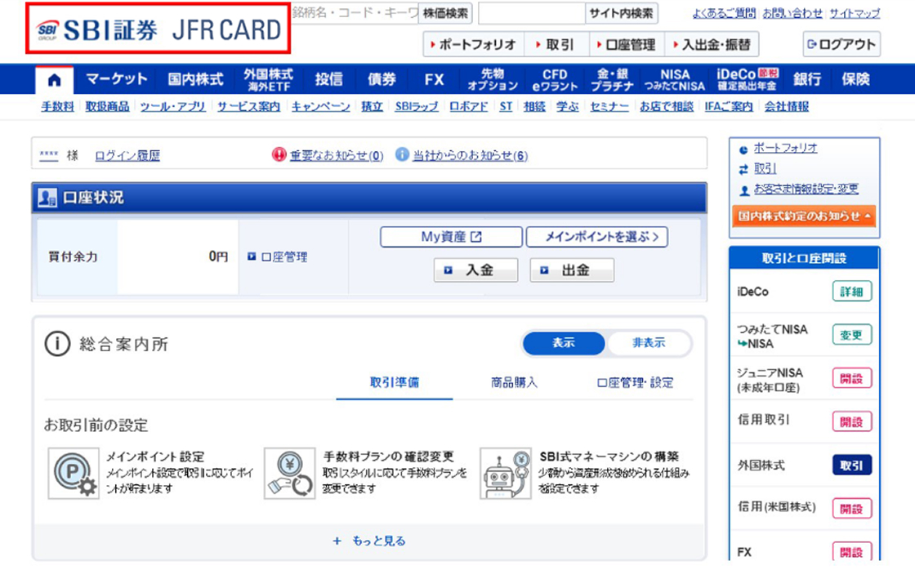The width and height of the screenshot is (915, 588).
Task: Open the 国内株式 navigation menu
Action: [195, 80]
